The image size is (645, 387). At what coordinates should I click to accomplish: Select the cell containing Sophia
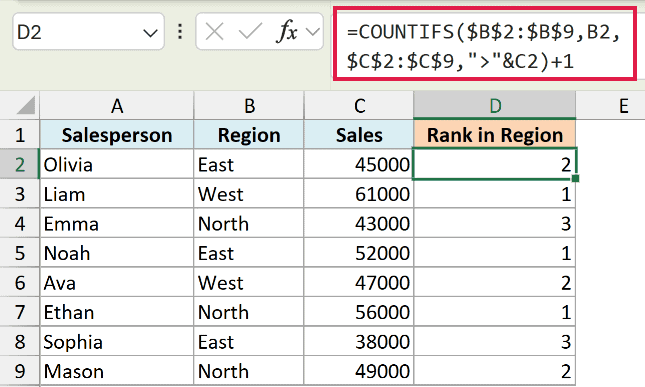click(x=117, y=341)
